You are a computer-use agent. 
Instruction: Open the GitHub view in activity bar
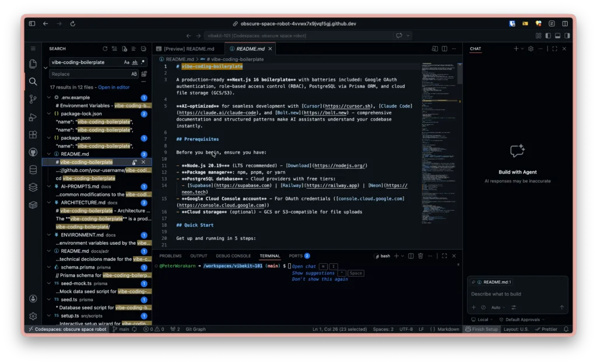pos(33,152)
